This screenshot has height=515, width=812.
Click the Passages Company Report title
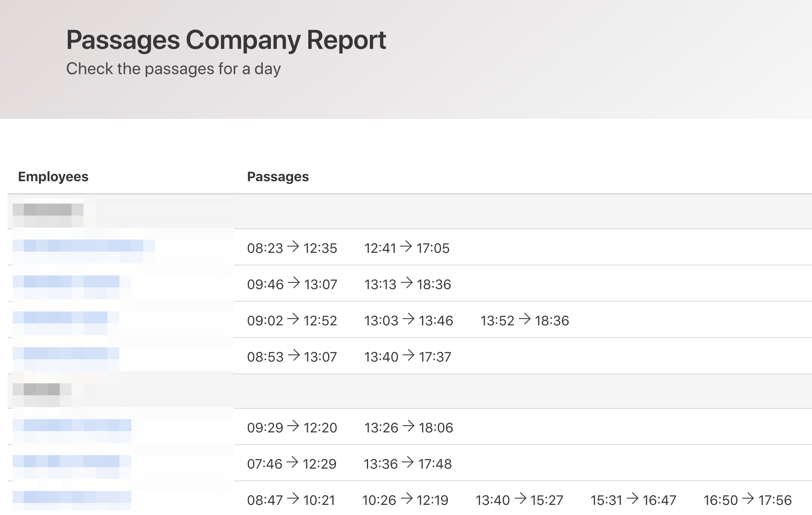226,40
